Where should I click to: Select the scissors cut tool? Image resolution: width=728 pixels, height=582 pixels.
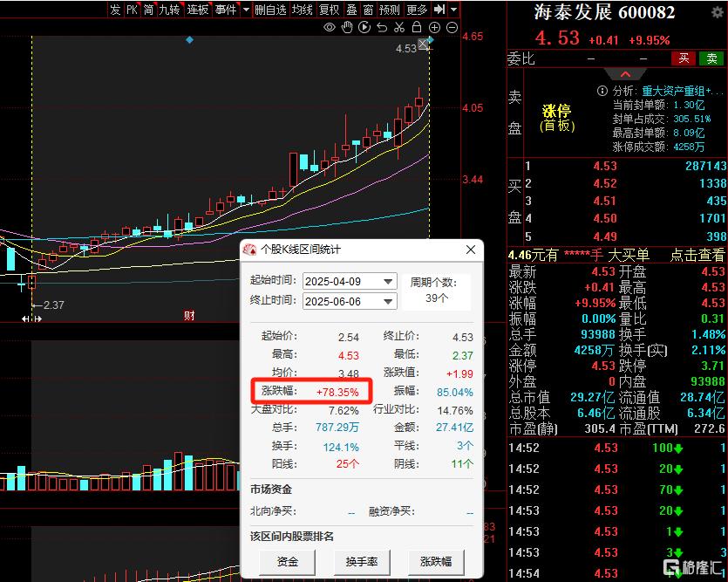(399, 27)
